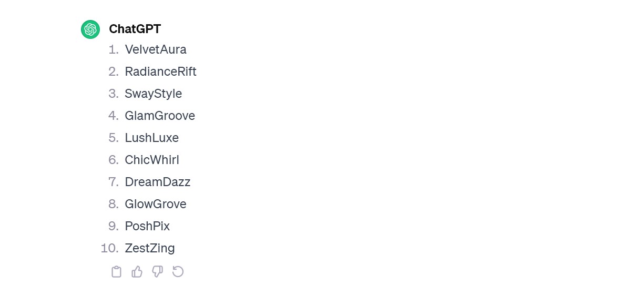
Task: Select ZestZing at the list bottom
Action: [150, 248]
